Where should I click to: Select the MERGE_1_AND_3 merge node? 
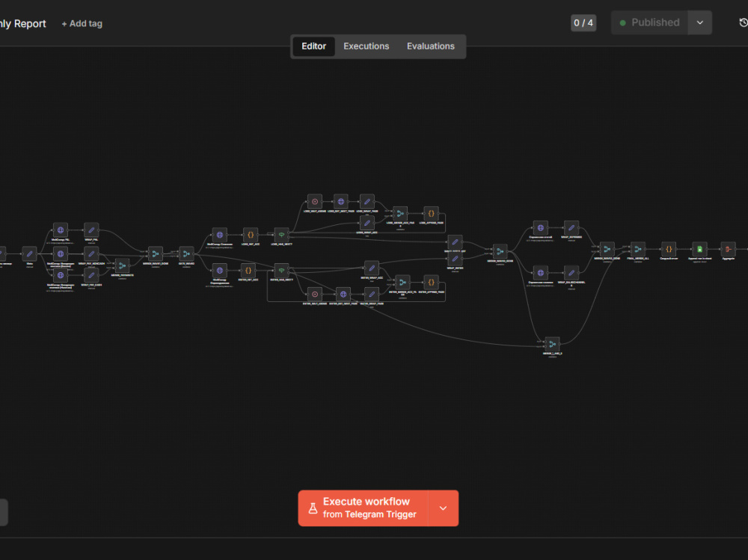553,344
